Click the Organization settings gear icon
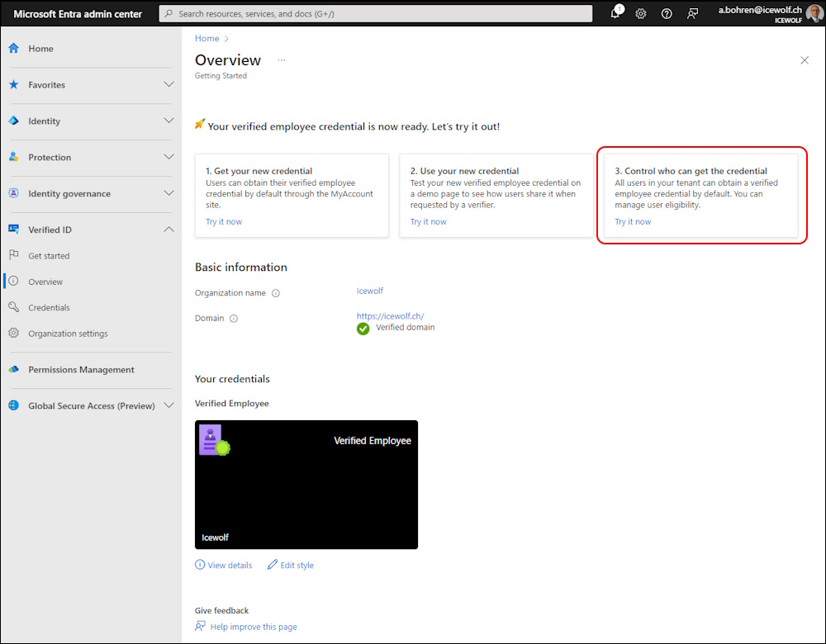 coord(14,333)
